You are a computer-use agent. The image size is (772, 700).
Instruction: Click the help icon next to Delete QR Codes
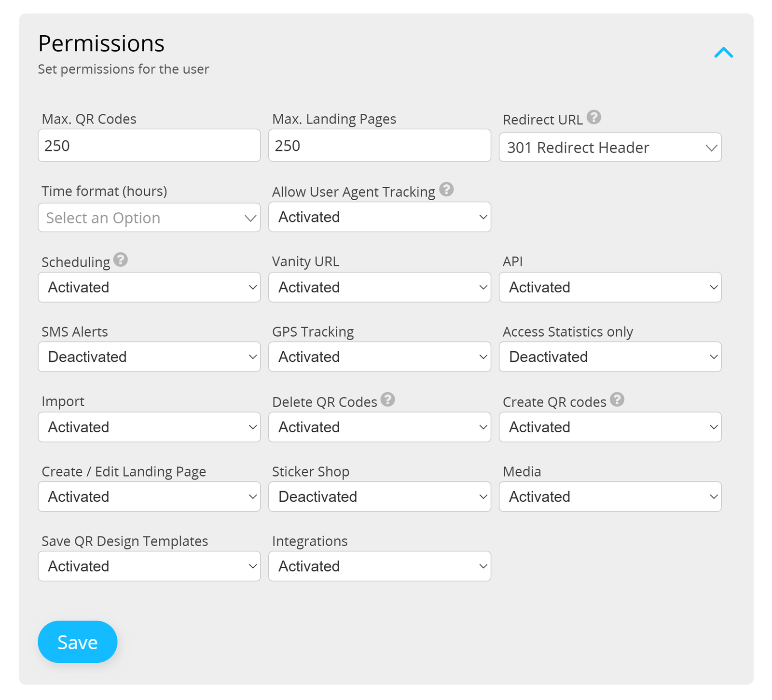click(x=388, y=399)
